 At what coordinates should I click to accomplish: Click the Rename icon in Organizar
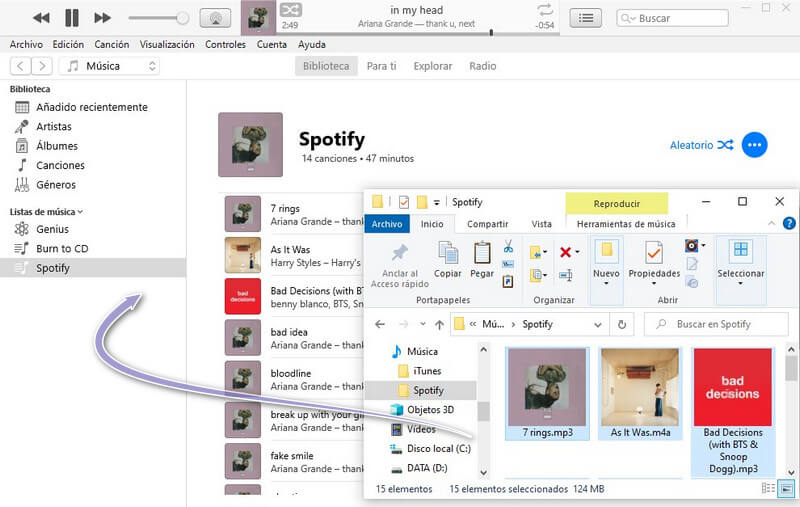[565, 275]
